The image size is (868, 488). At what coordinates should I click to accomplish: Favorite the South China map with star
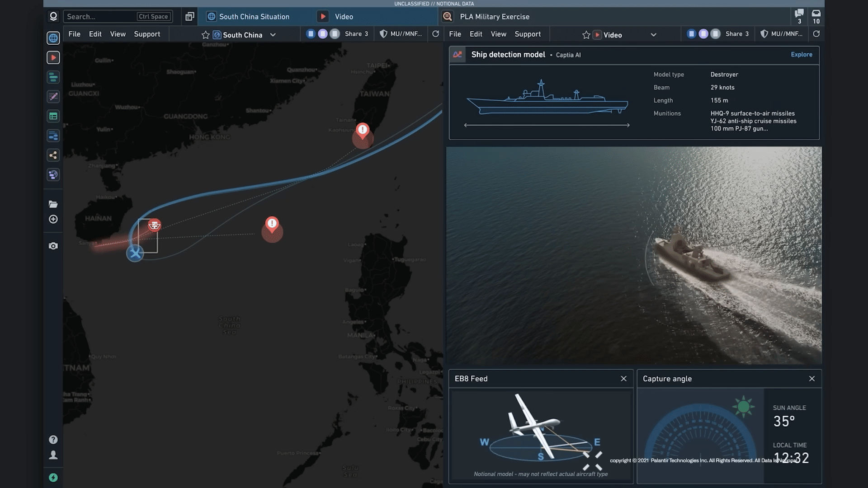point(206,35)
